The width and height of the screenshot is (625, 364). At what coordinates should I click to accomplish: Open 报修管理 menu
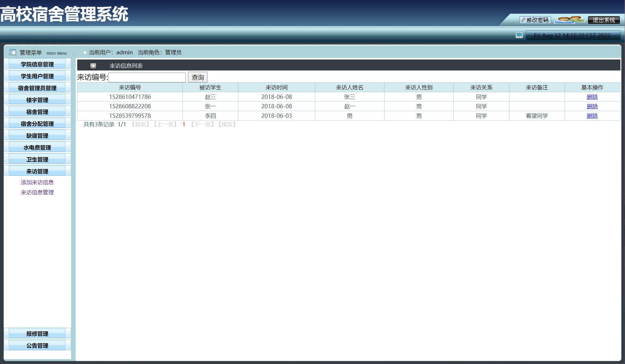click(37, 333)
